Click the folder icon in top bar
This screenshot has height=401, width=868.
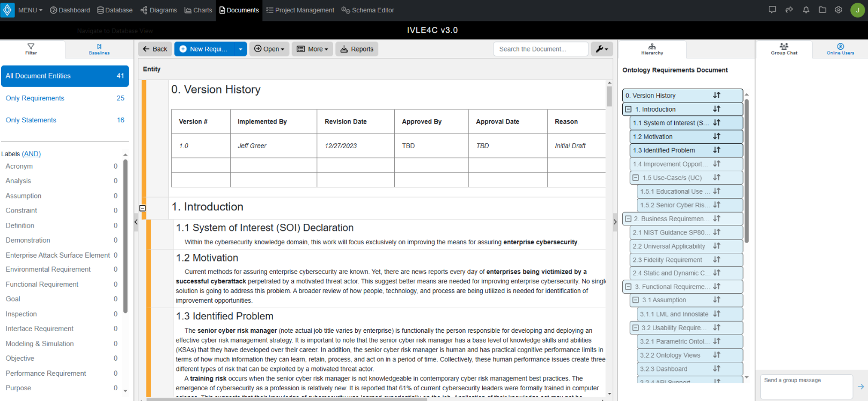tap(822, 10)
